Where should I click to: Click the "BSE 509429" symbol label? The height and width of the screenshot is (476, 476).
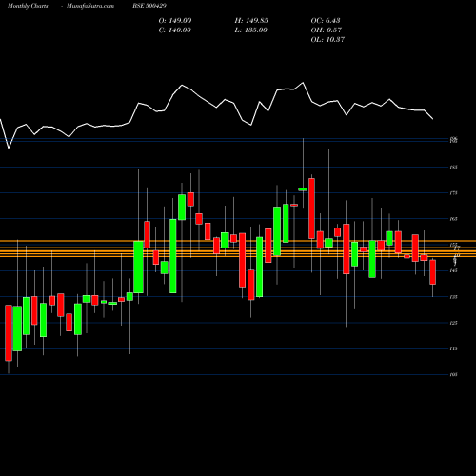[149, 6]
